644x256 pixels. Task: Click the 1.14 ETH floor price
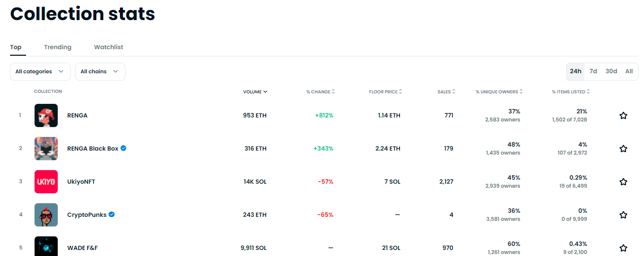tap(389, 115)
